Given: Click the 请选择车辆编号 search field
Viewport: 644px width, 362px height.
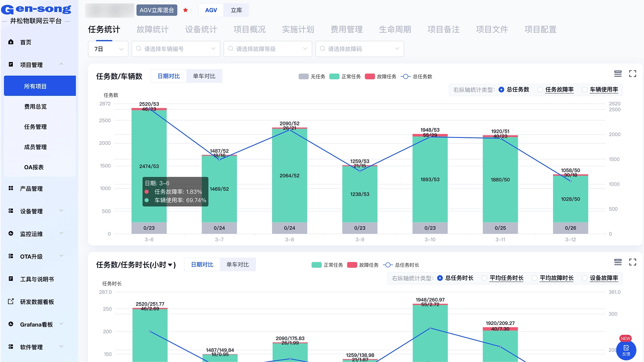Looking at the screenshot, I should [x=176, y=49].
